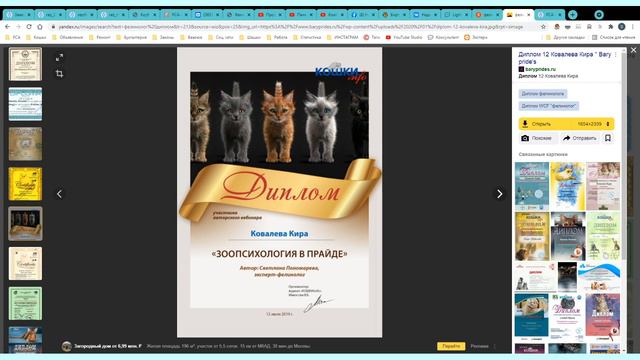Open the browser home page icon

tap(40, 27)
